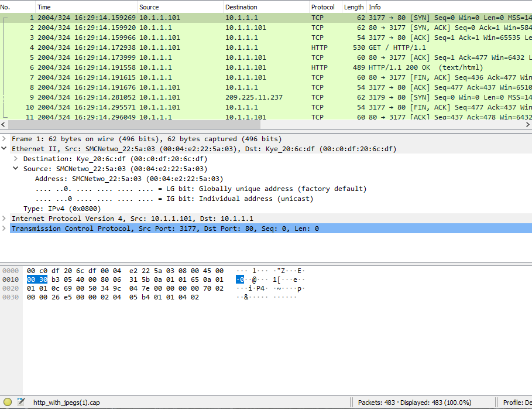Click hex bytes 0c 69 in row 0020
Viewport: 532px width, 409px height.
tap(61, 288)
